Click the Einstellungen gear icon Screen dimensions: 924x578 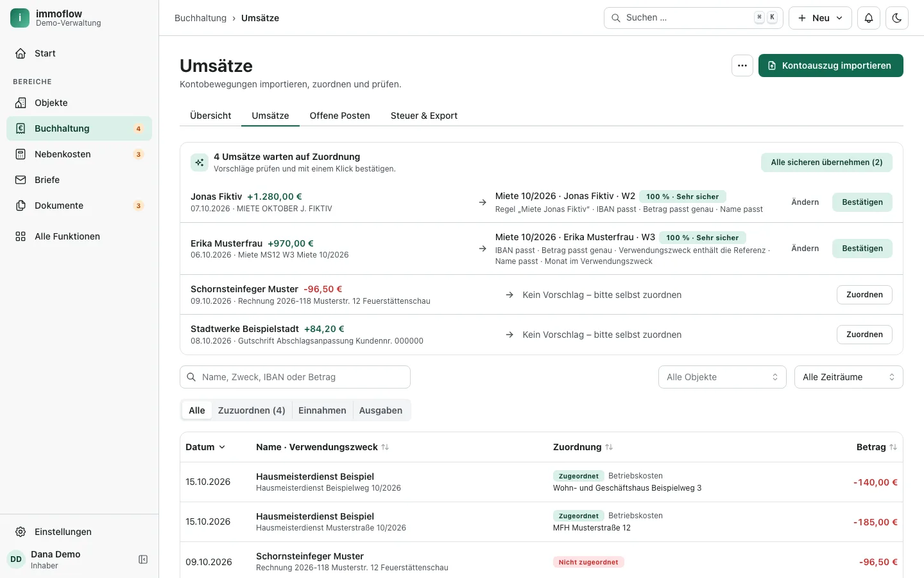[x=21, y=532]
